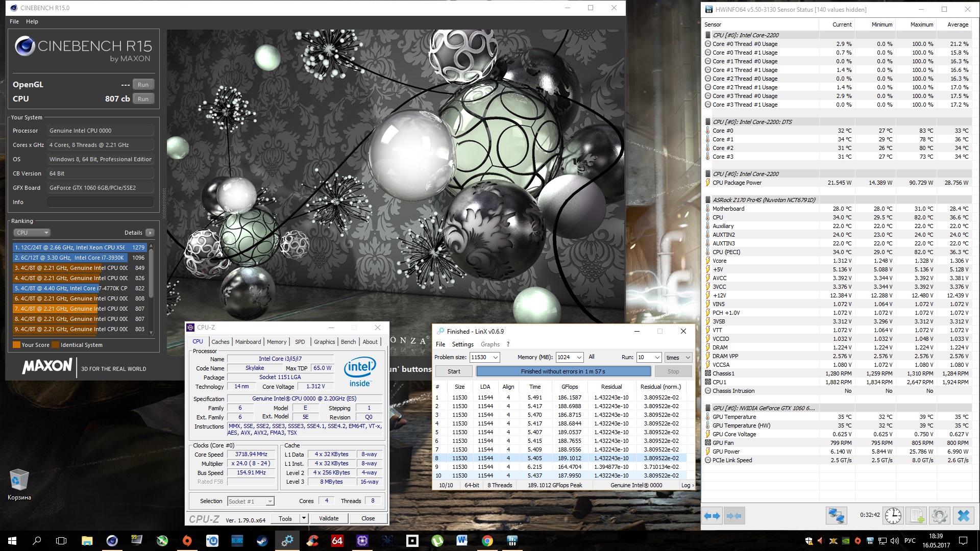
Task: Click the Validate button in CPU-Z
Action: (329, 518)
